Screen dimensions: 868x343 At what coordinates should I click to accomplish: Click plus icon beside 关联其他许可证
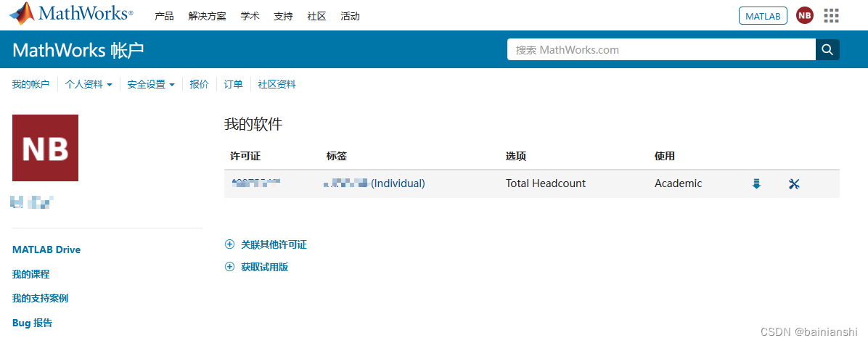click(230, 244)
